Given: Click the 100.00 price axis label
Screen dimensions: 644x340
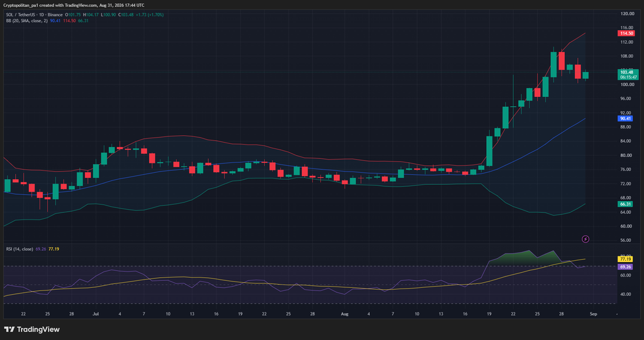Looking at the screenshot, I should point(628,85).
